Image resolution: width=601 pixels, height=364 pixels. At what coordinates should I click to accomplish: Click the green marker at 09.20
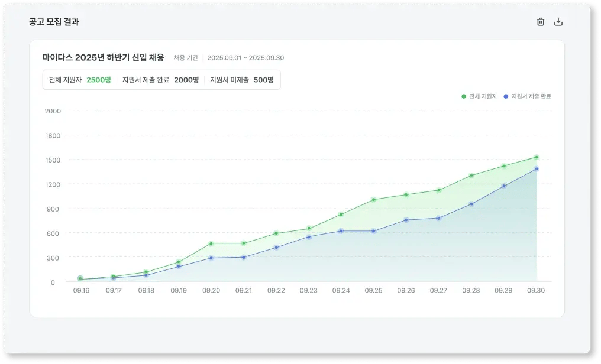click(x=211, y=243)
